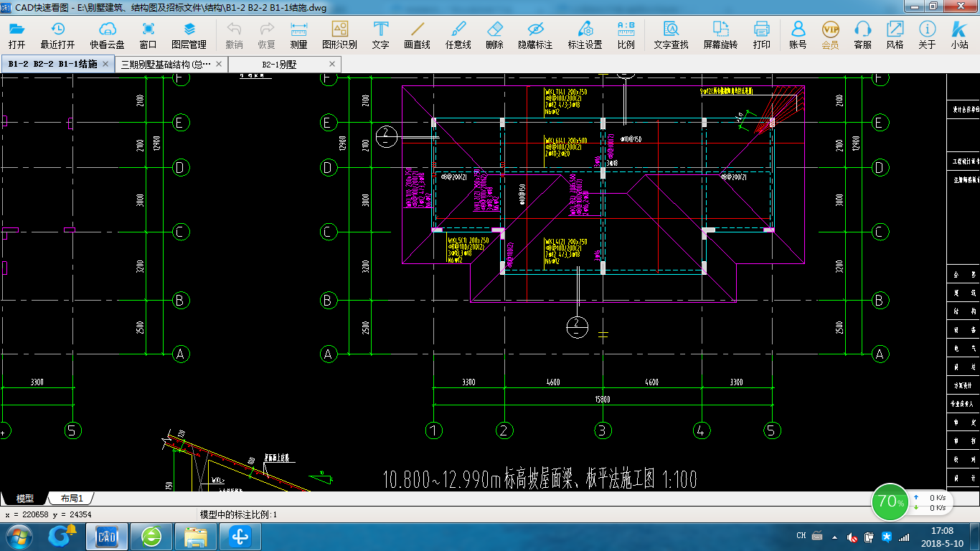
Task: Use the 删除 eraser tool
Action: tap(494, 35)
